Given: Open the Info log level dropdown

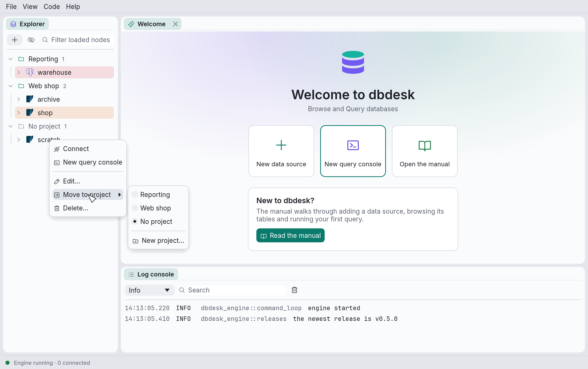Looking at the screenshot, I should pos(149,290).
